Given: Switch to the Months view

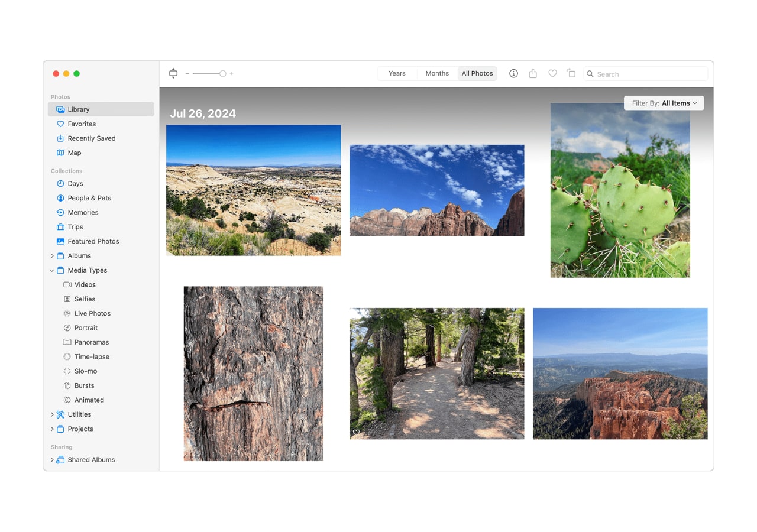Looking at the screenshot, I should pyautogui.click(x=437, y=73).
